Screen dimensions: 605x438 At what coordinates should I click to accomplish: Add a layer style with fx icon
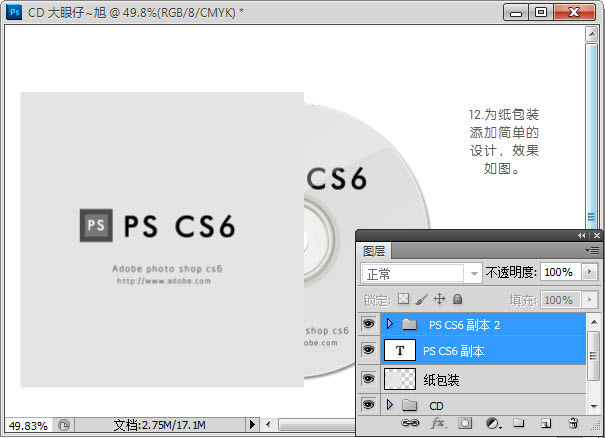click(x=437, y=424)
